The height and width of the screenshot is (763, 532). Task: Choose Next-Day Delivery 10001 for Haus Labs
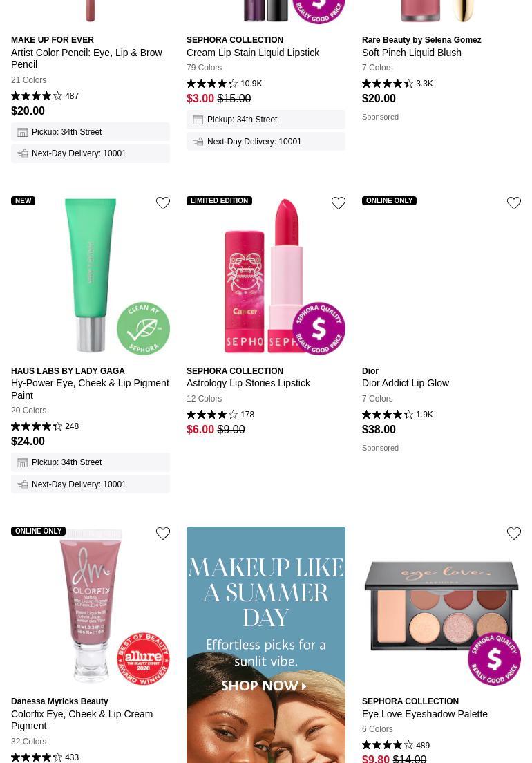pos(91,484)
